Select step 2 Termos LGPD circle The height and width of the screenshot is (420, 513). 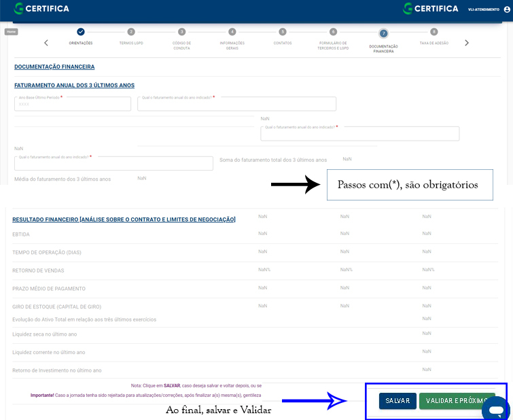131,32
